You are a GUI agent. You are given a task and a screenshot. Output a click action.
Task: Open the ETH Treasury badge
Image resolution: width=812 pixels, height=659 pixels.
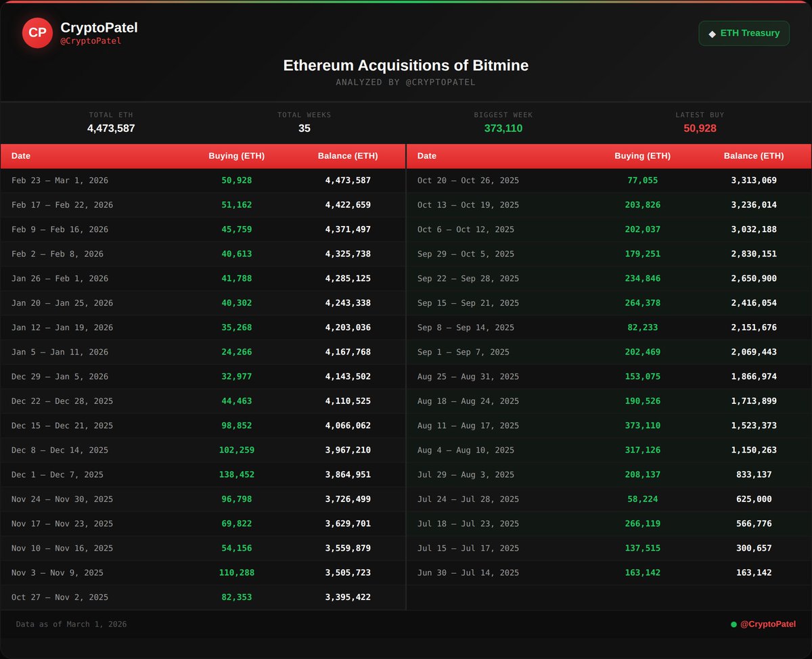click(744, 33)
